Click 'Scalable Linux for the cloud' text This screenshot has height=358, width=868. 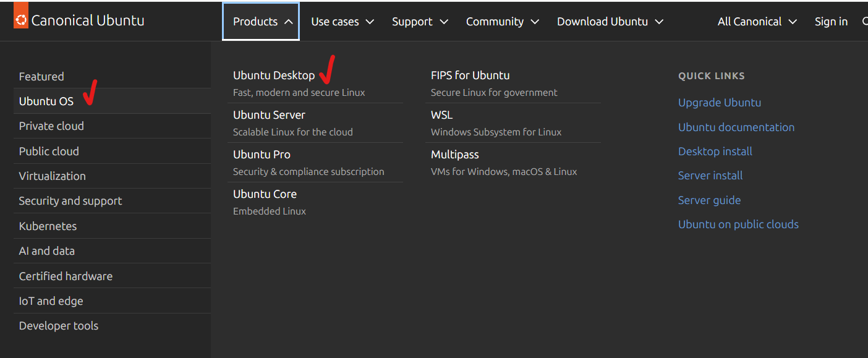[x=292, y=132]
